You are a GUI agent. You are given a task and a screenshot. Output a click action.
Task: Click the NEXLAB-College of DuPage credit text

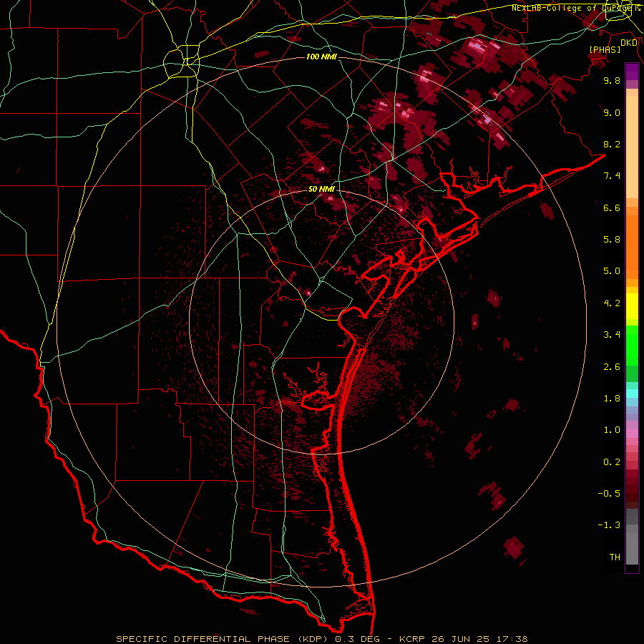(x=575, y=8)
